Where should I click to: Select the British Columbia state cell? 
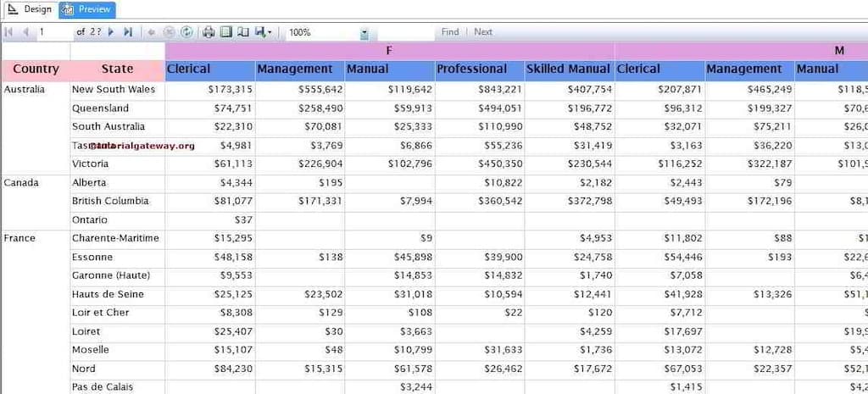[117, 202]
